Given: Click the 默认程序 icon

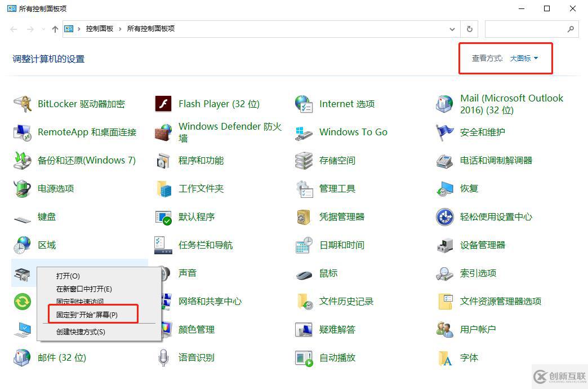Looking at the screenshot, I should tap(163, 217).
